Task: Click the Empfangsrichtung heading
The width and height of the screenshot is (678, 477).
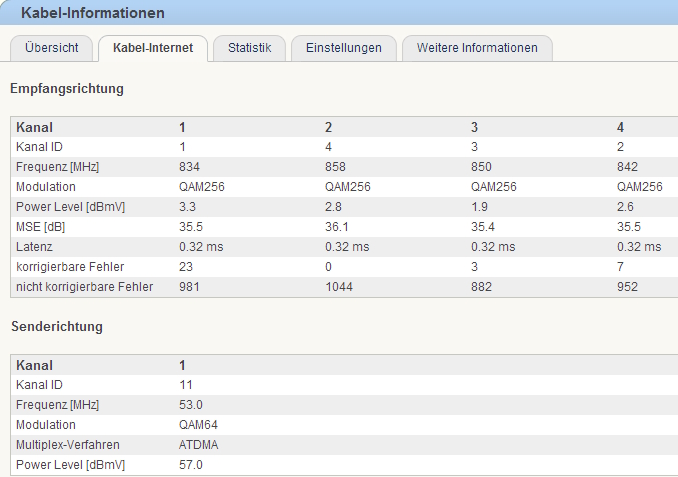Action: [x=67, y=89]
